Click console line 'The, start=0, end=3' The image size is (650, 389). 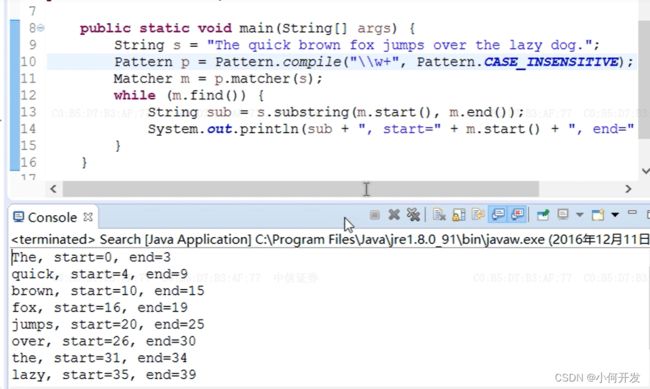(x=91, y=258)
